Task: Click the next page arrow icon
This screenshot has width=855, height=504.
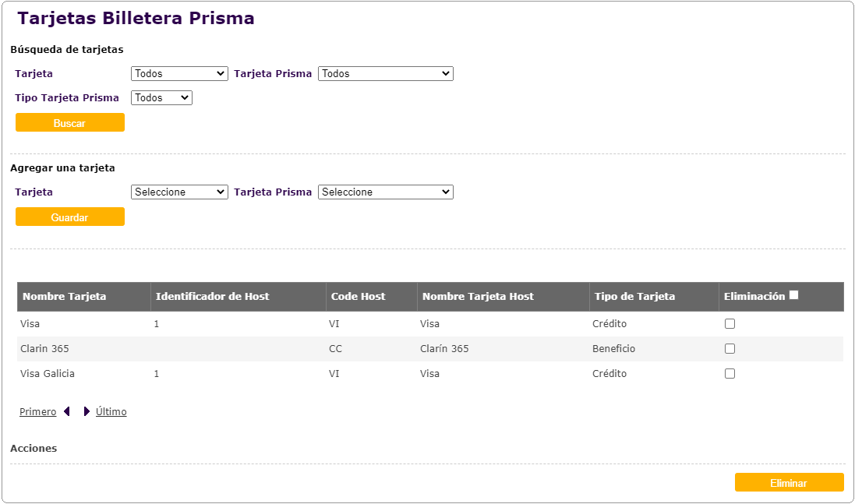Action: [87, 411]
